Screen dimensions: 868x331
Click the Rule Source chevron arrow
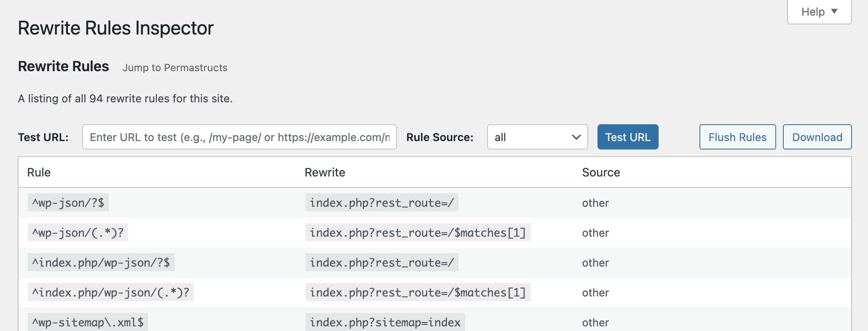coord(576,137)
